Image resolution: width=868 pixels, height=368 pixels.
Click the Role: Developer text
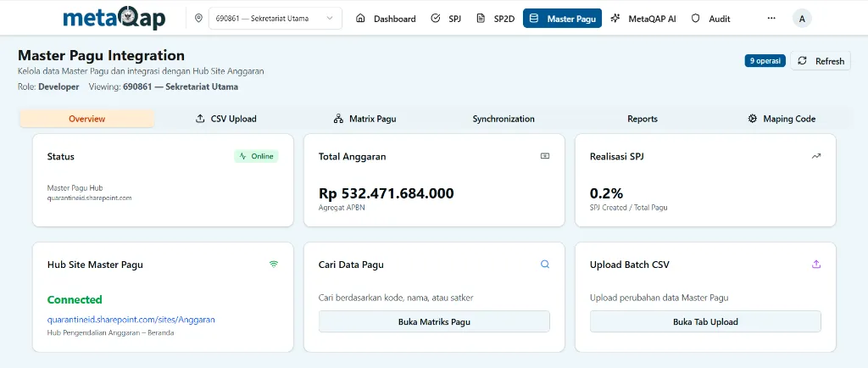pos(48,86)
